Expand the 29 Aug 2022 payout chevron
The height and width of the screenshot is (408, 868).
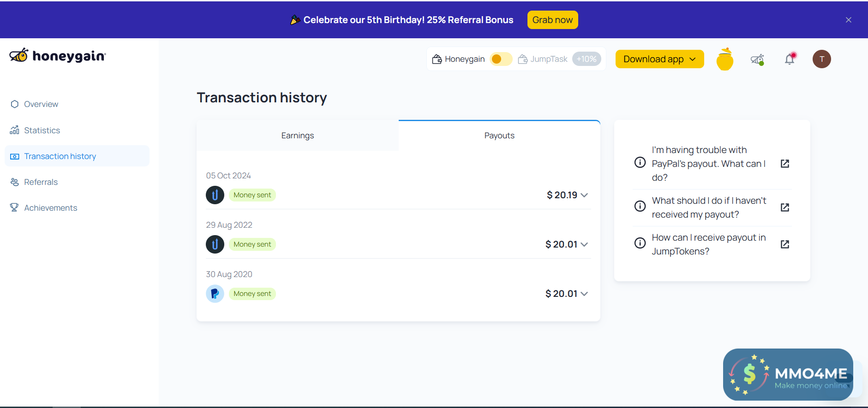click(584, 244)
